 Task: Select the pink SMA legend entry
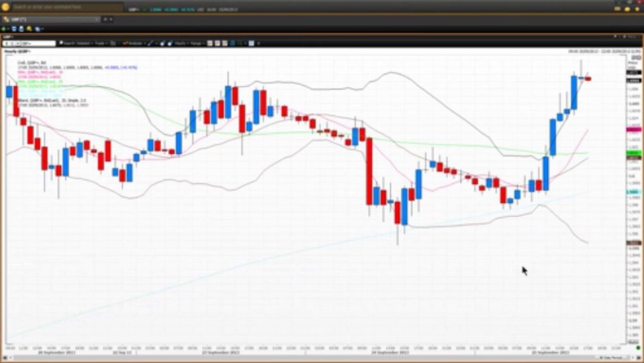40,72
